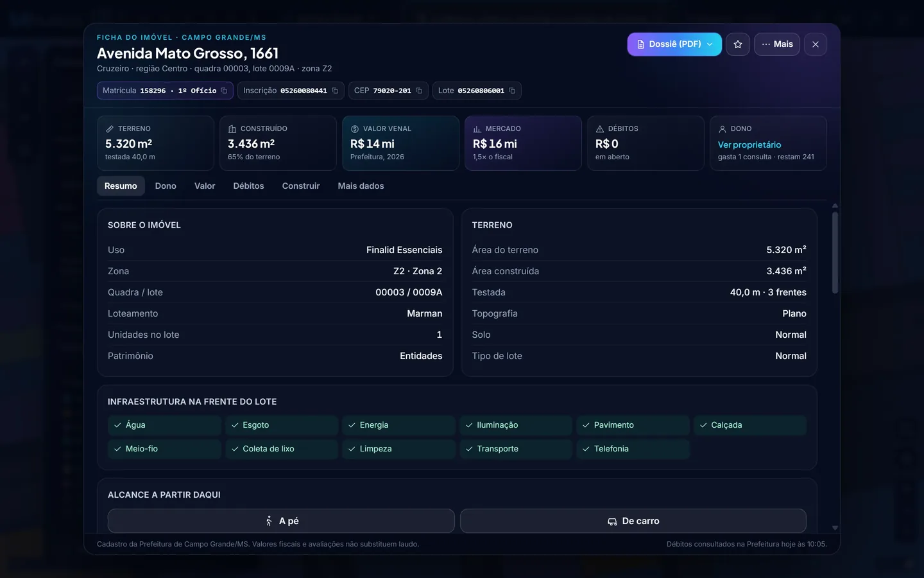
Task: Click the Testada value 40,0 m · 3 frentes
Action: click(x=768, y=292)
